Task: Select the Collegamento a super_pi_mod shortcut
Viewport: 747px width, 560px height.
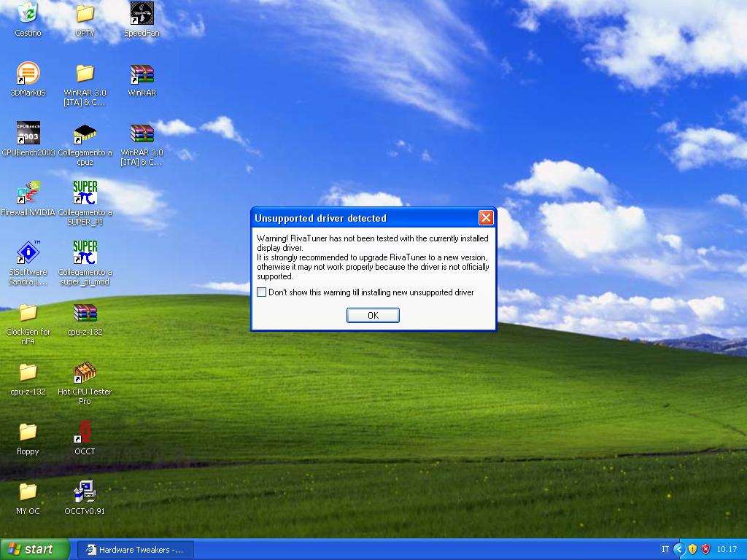Action: [x=85, y=252]
